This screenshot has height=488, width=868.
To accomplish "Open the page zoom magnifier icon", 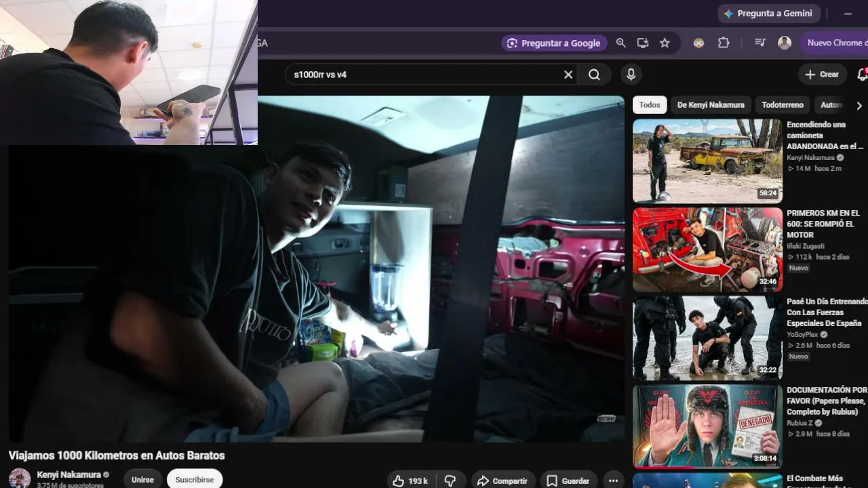I will point(620,43).
